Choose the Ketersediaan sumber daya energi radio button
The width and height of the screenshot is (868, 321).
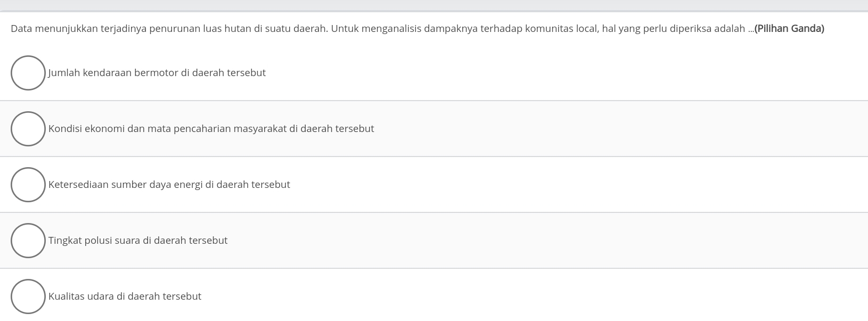[x=28, y=185]
